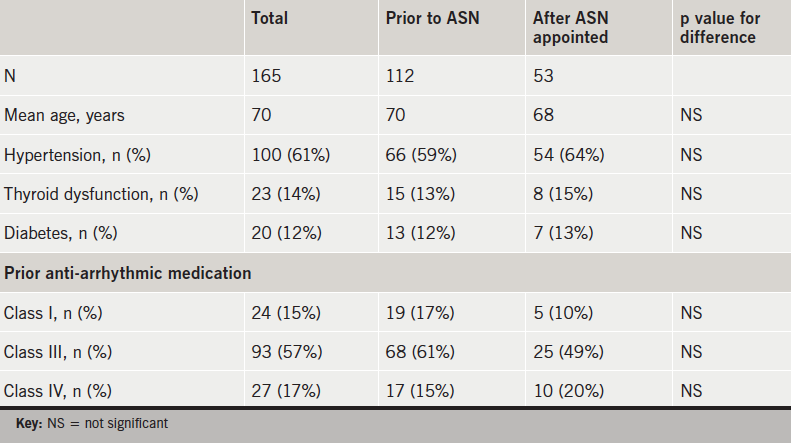Select the cell showing 23 (14%)
The image size is (791, 443).
[x=286, y=194]
